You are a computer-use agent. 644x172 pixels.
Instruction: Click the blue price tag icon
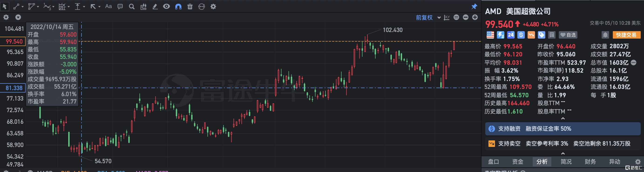542,35
